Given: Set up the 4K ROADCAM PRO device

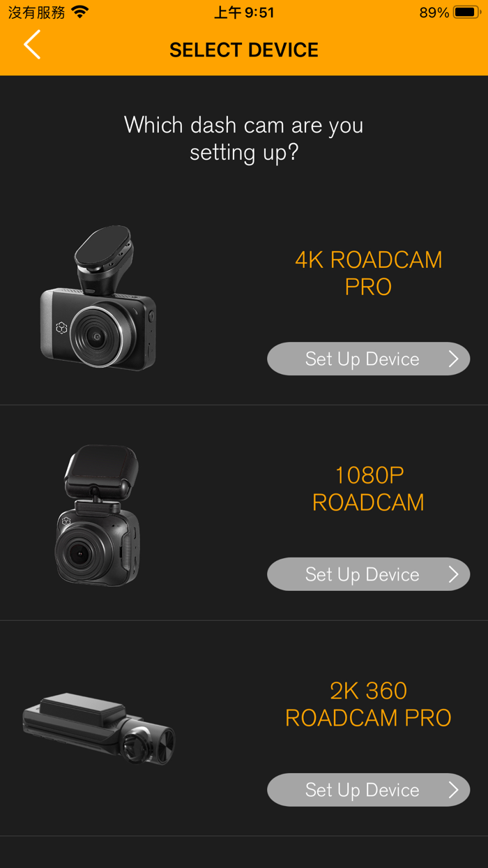Looking at the screenshot, I should click(x=369, y=359).
